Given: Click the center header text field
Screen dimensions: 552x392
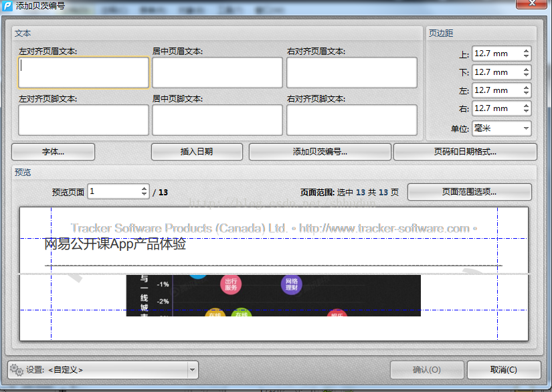Looking at the screenshot, I should click(x=217, y=72).
